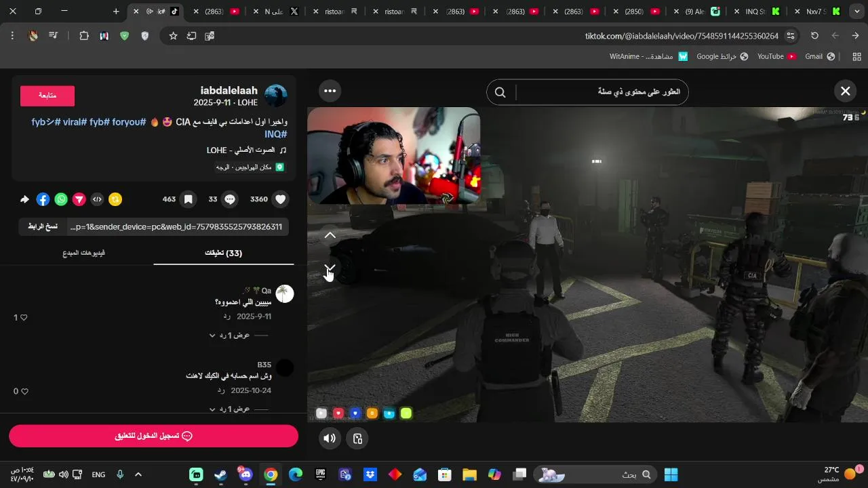Go to the next video with the down chevron

tap(330, 269)
